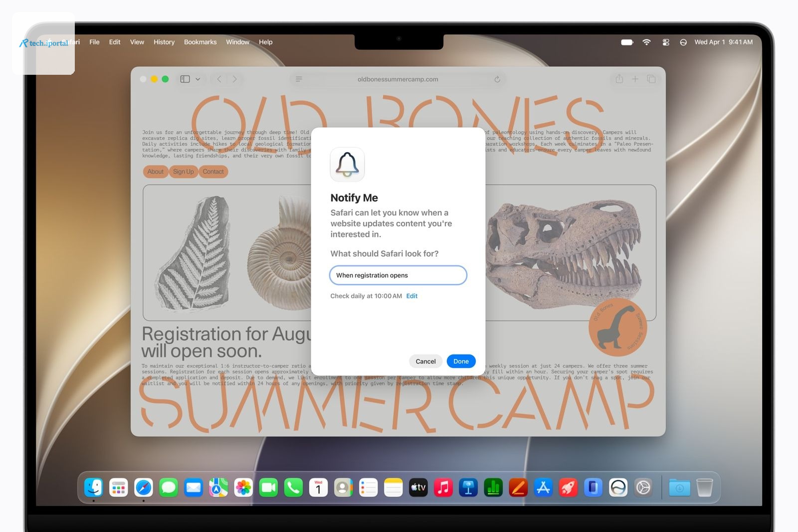Focus the 'When registration opens' text field
The height and width of the screenshot is (532, 798).
point(398,275)
